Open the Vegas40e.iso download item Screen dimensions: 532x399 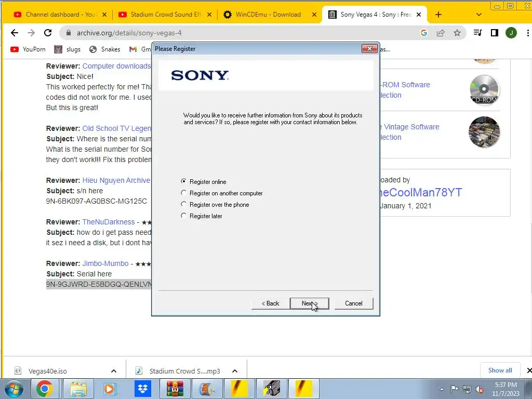tap(47, 371)
